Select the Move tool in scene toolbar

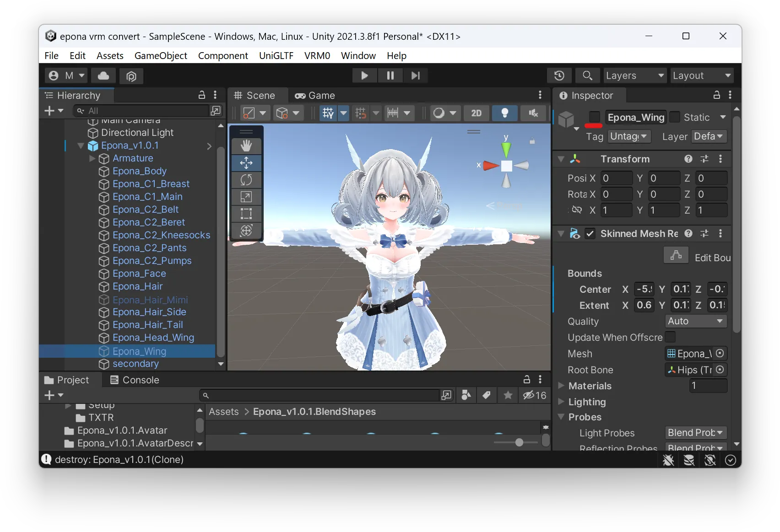click(246, 163)
